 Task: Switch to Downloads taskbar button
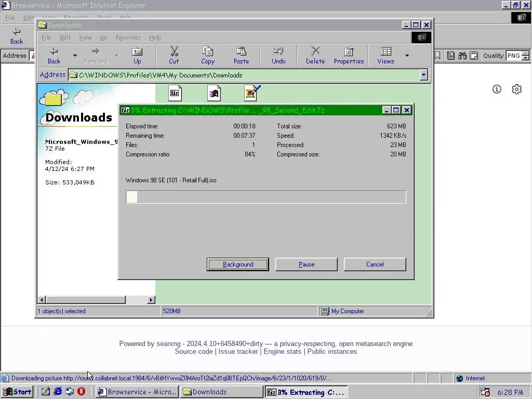(221, 392)
